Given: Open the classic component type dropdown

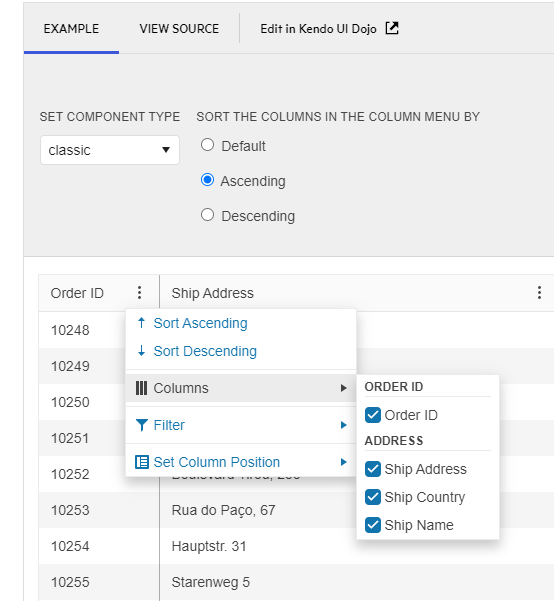Looking at the screenshot, I should (x=110, y=150).
